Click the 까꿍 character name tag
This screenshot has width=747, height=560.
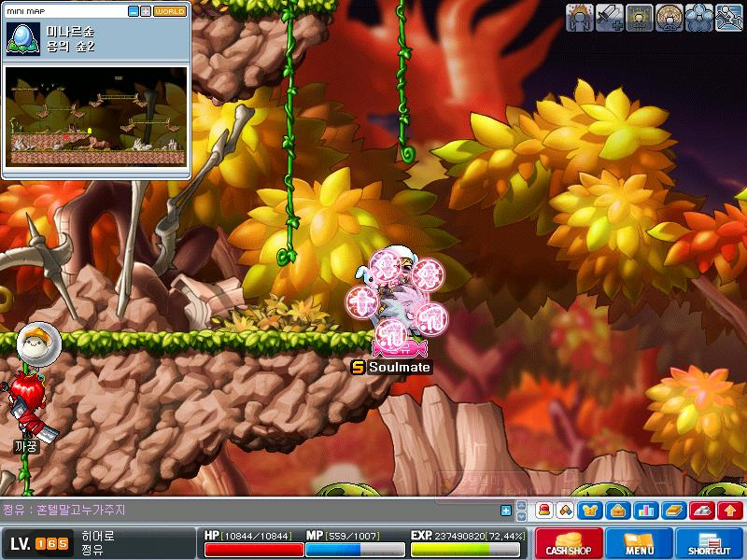click(26, 447)
